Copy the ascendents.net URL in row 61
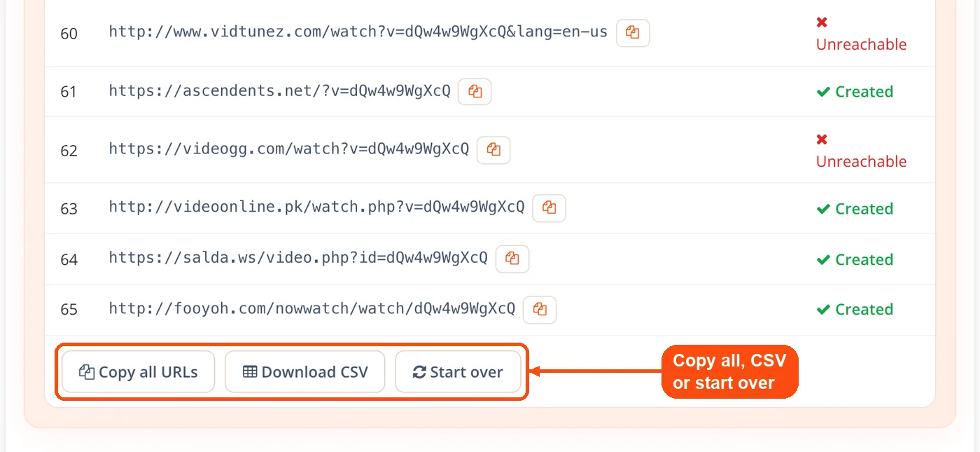Image resolution: width=980 pixels, height=452 pixels. point(475,92)
